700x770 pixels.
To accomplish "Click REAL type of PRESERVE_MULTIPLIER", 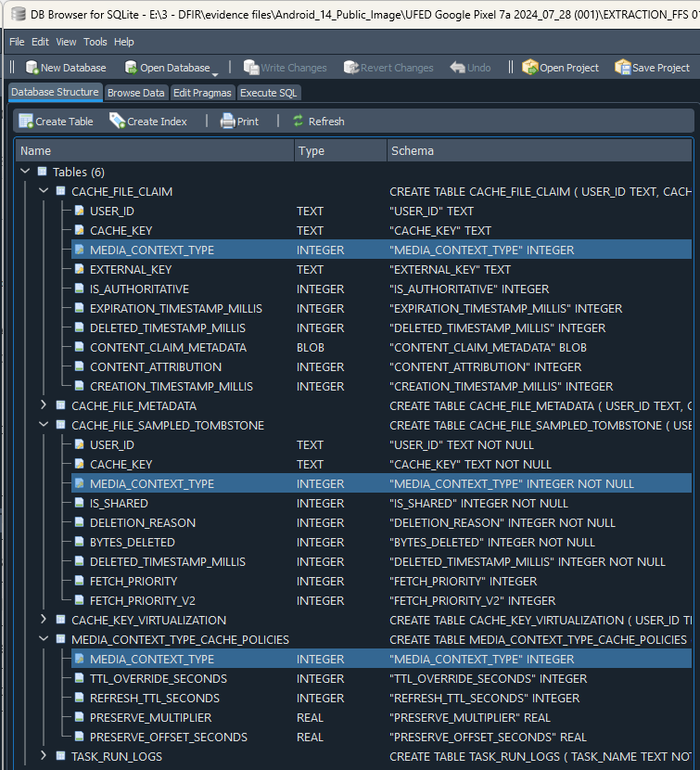I will (310, 717).
